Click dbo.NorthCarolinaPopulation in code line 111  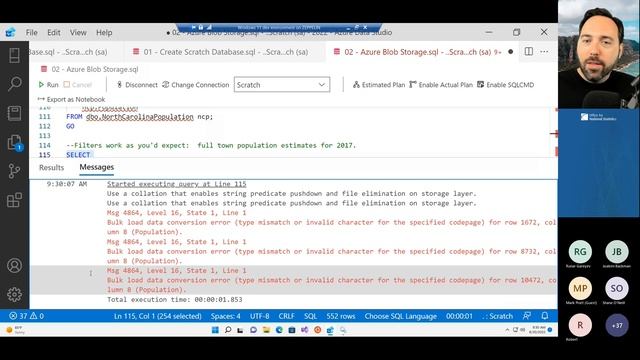tap(140, 117)
